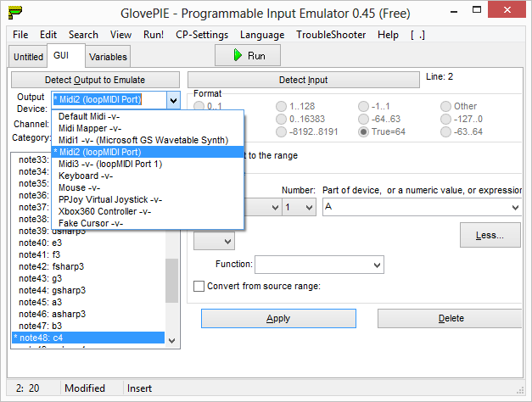This screenshot has width=532, height=402.
Task: Choose Midi1 Microsoft GS Wavetable Synth option
Action: (x=148, y=140)
